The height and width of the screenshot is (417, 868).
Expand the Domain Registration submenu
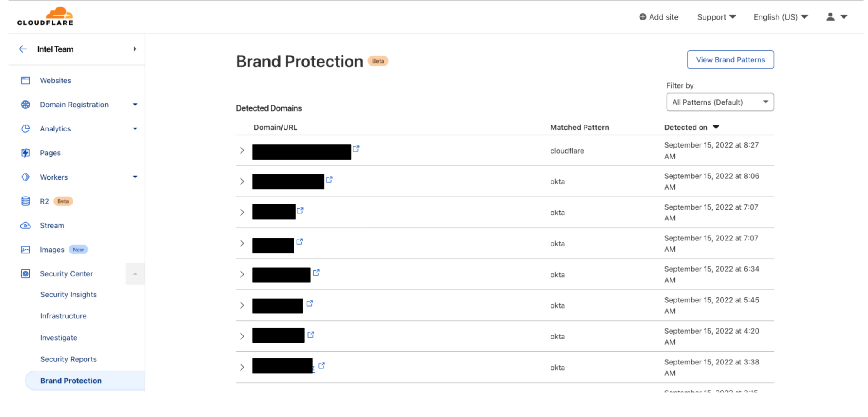135,105
